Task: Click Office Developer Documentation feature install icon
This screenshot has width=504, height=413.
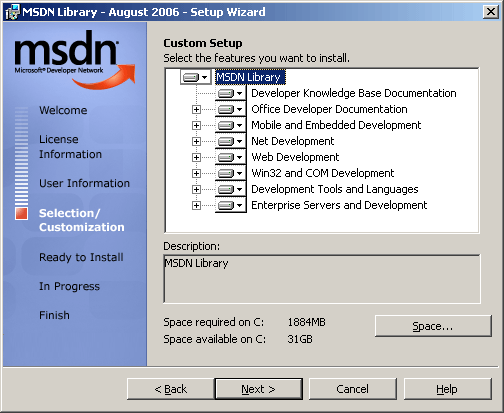Action: pyautogui.click(x=231, y=109)
